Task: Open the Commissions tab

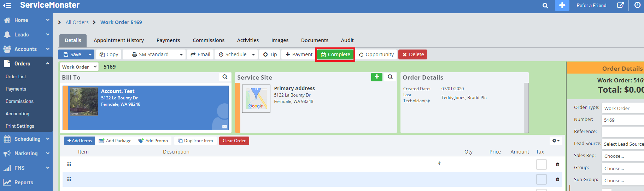Action: click(209, 40)
